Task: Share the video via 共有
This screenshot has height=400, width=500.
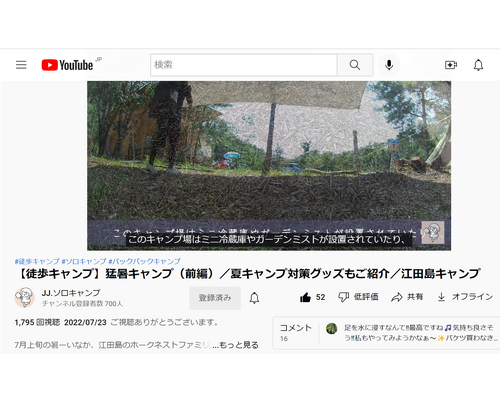Action: [x=407, y=297]
